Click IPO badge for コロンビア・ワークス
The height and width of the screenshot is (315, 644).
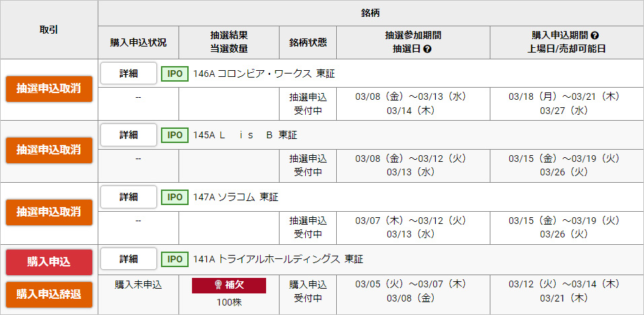tap(174, 74)
